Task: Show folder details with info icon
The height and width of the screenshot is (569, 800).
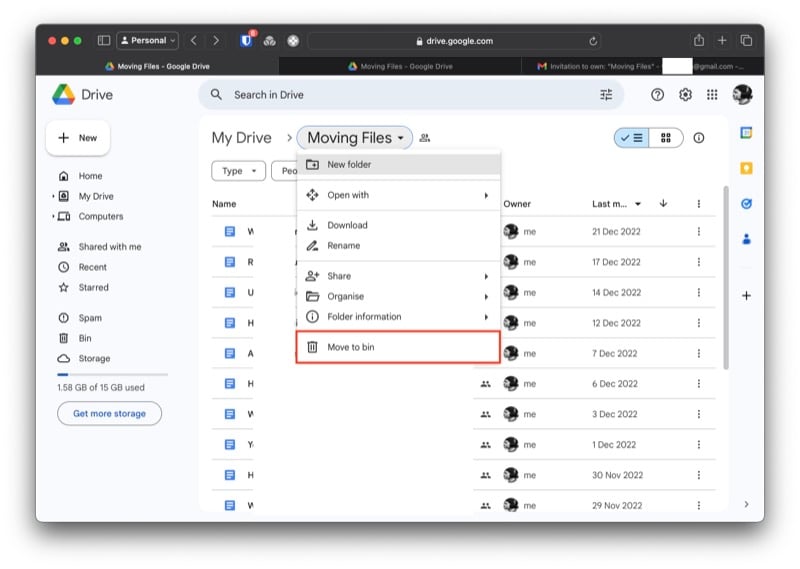Action: pos(698,138)
